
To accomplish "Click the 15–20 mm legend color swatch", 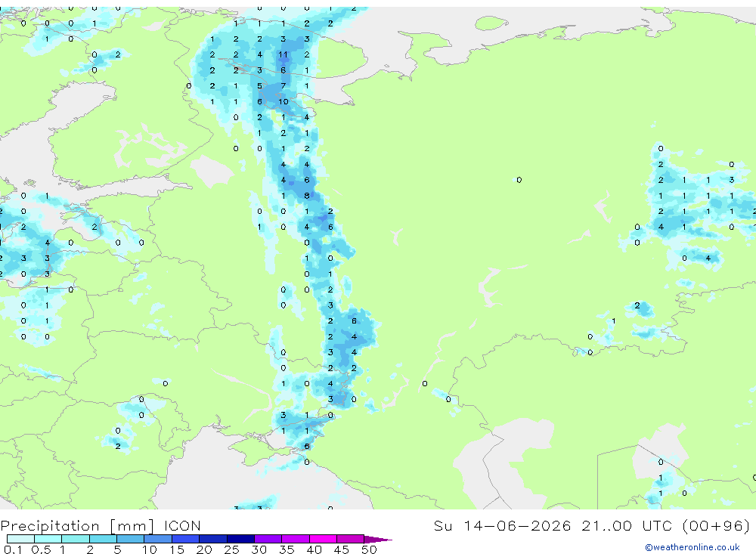I will coord(185,539).
